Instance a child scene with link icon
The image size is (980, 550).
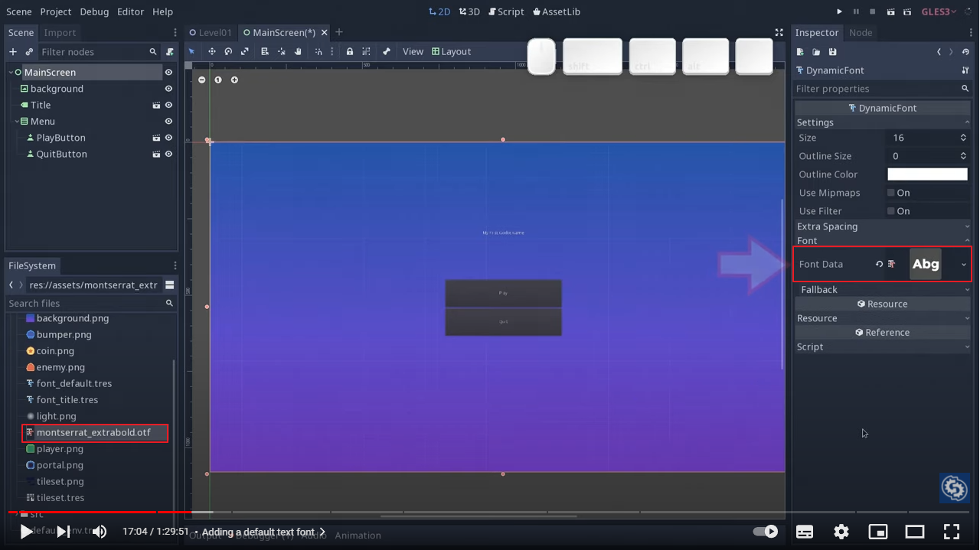(29, 52)
